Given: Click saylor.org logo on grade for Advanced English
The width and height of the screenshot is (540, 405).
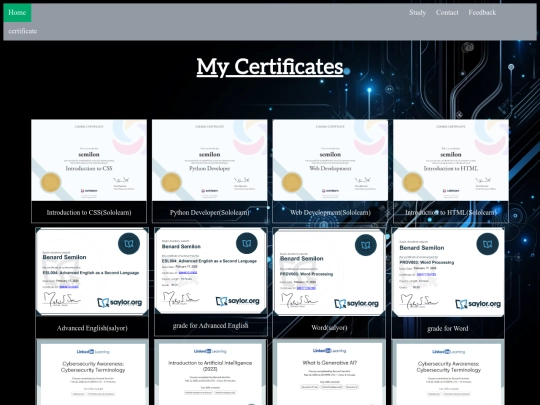Looking at the screenshot, I should point(238,301).
